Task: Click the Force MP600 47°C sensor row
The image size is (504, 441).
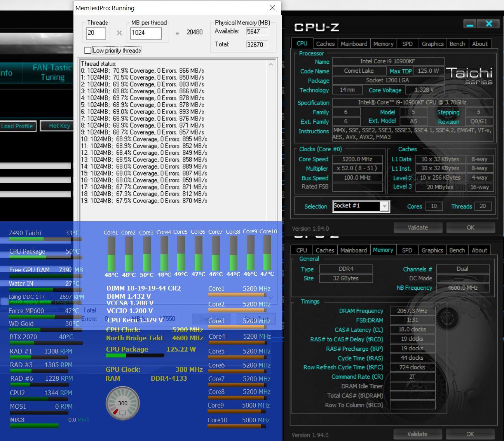Action: 44,311
